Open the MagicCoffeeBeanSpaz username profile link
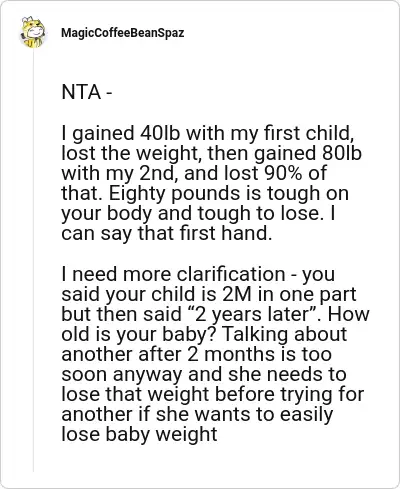 point(122,33)
